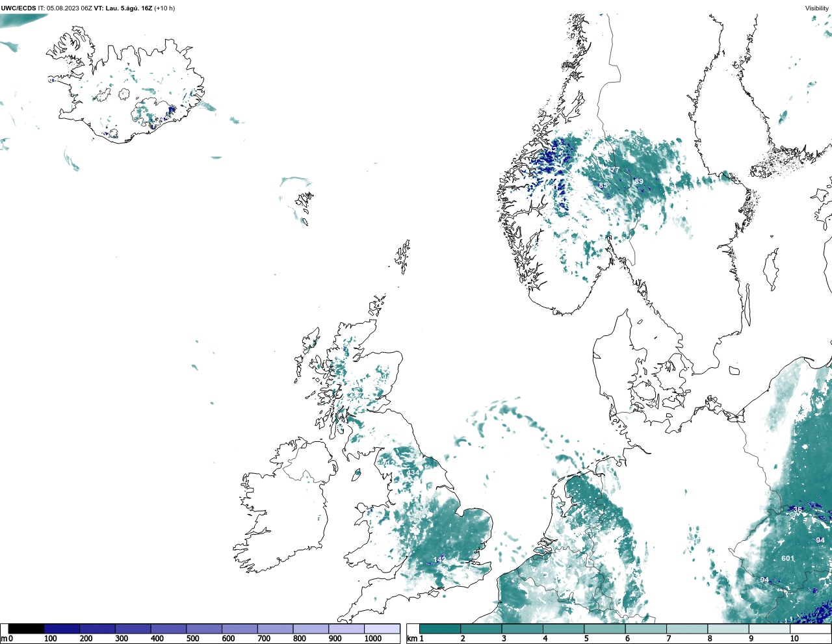Viewport: 832px width, 644px height.
Task: Click the '10' tick on km legend
Action: point(794,639)
